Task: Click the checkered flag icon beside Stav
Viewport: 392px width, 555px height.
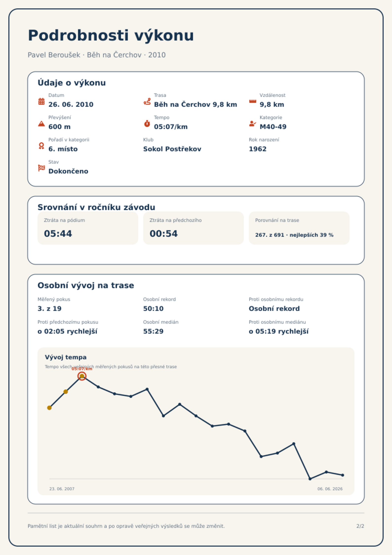Action: pos(41,168)
